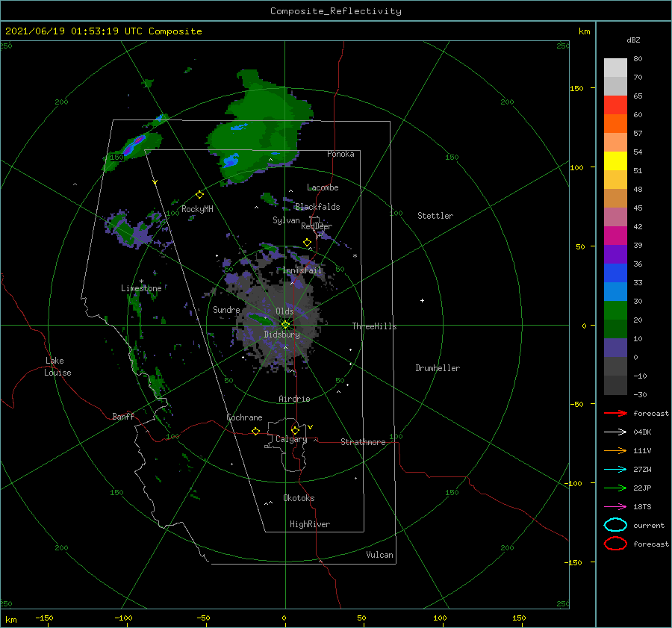Image resolution: width=672 pixels, height=628 pixels.
Task: Select the 65 dBZ red color swatch
Action: pos(615,105)
